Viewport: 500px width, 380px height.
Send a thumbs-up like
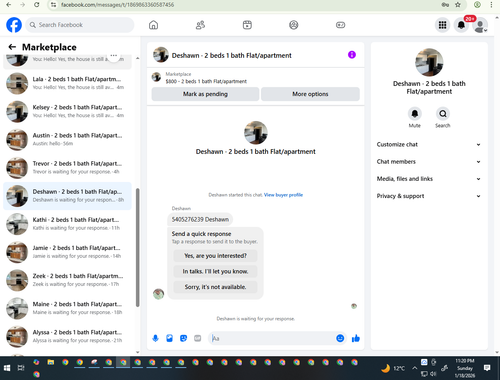[356, 338]
